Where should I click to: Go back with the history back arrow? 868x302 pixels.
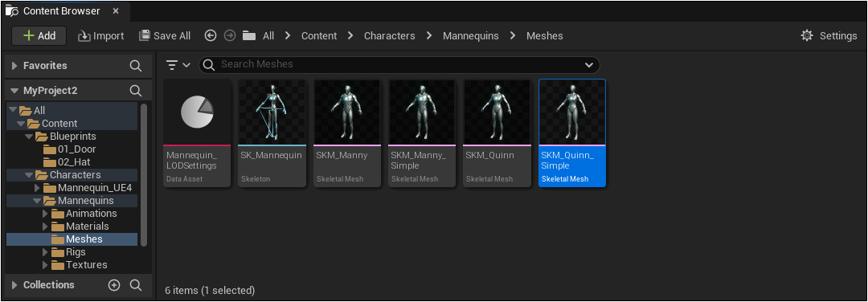[x=211, y=36]
